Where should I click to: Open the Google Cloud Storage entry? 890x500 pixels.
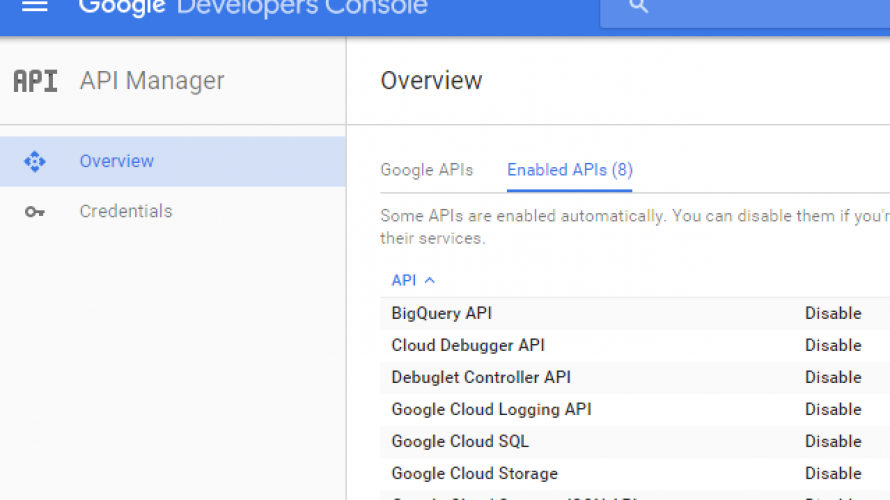(x=475, y=473)
